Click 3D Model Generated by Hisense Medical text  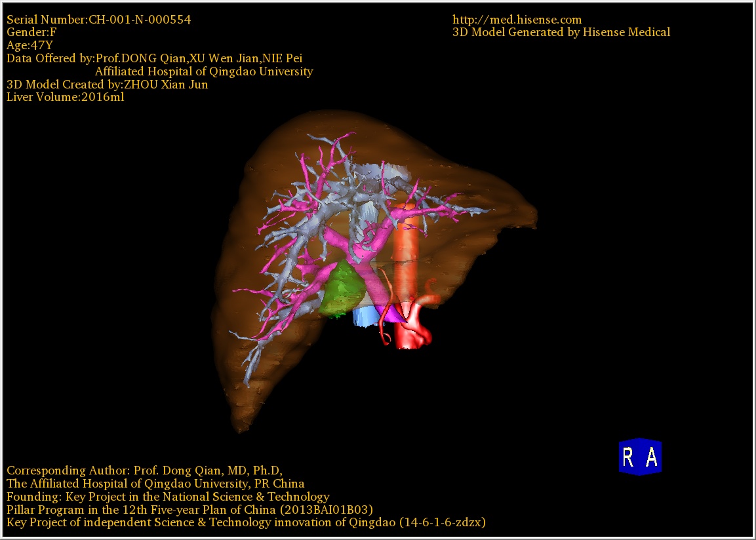coord(561,32)
